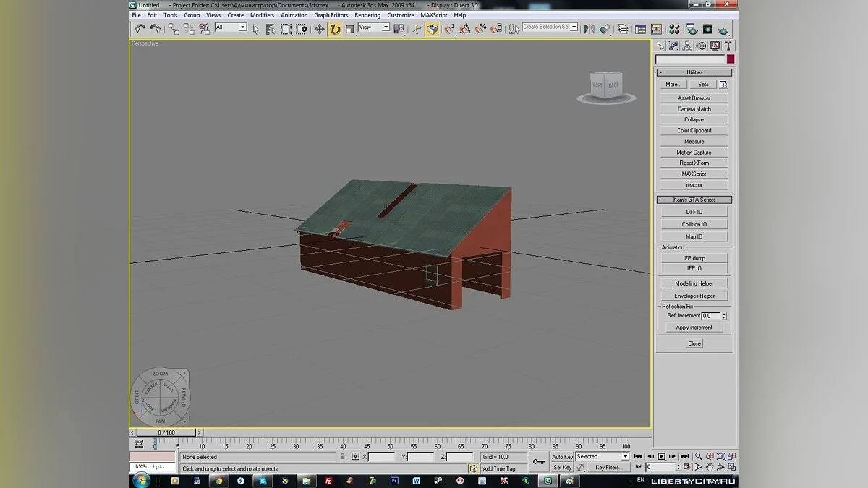Switch to the Hierarchy command panel tab

[x=687, y=46]
